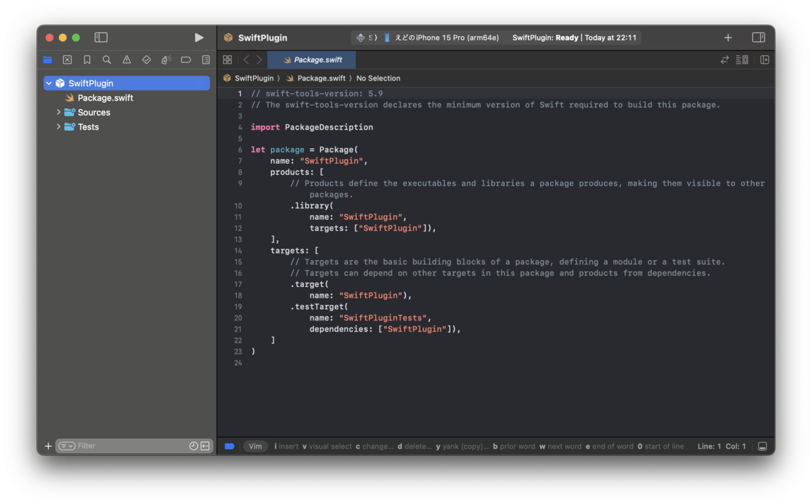The image size is (812, 504).
Task: Click "i insert" hint in Vim bar
Action: [286, 446]
